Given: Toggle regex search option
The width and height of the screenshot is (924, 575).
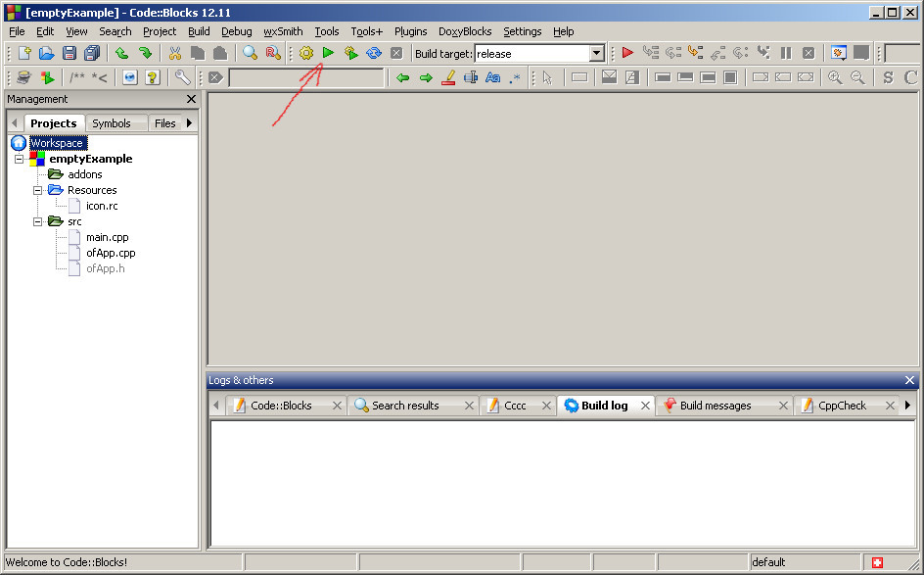Looking at the screenshot, I should [x=515, y=77].
